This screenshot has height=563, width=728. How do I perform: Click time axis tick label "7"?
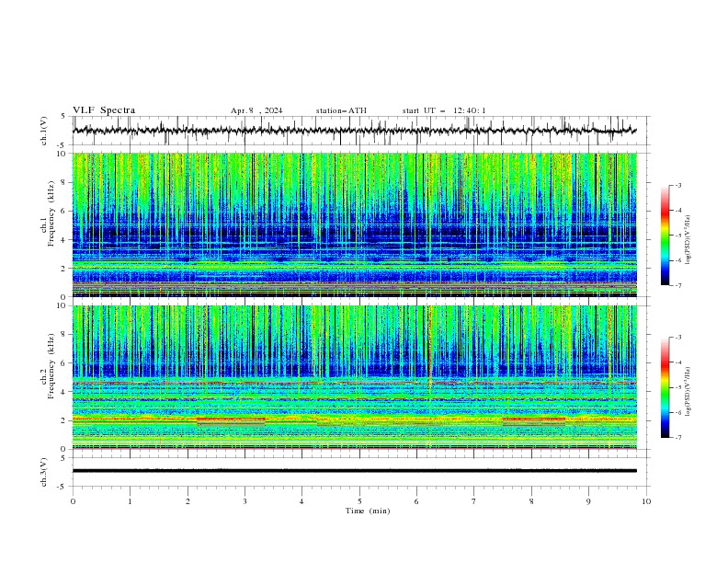(x=474, y=501)
